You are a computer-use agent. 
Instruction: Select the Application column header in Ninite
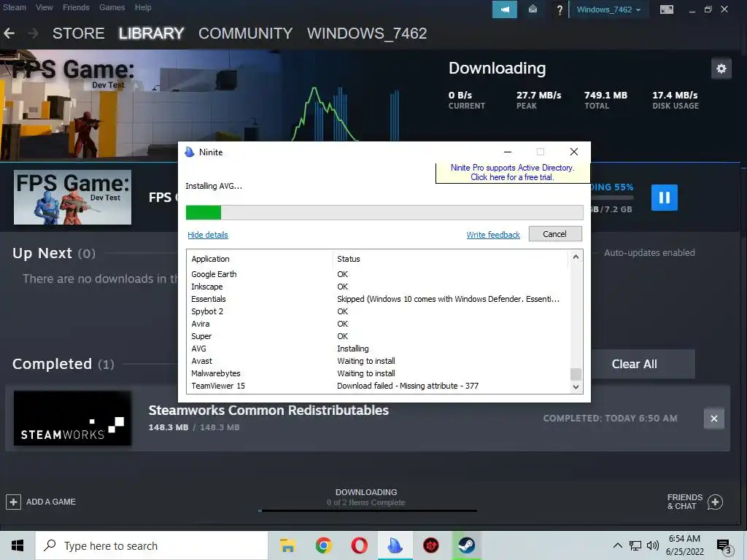point(260,259)
